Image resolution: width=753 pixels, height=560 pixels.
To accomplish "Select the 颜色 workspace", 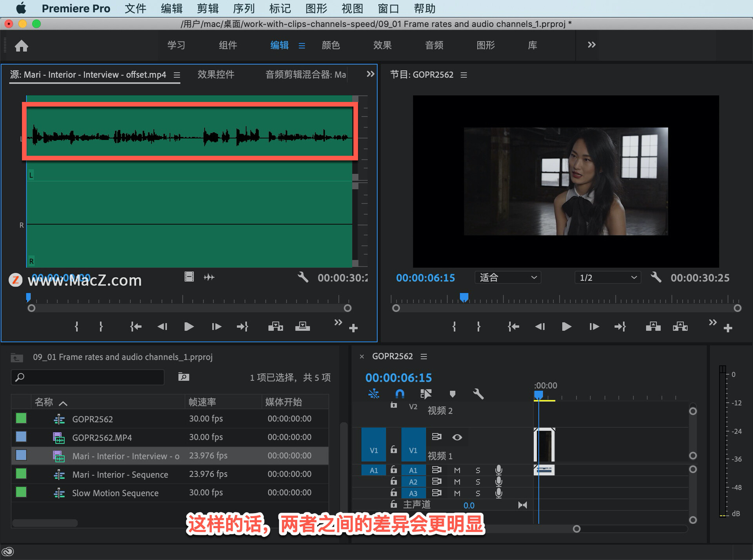I will point(331,45).
